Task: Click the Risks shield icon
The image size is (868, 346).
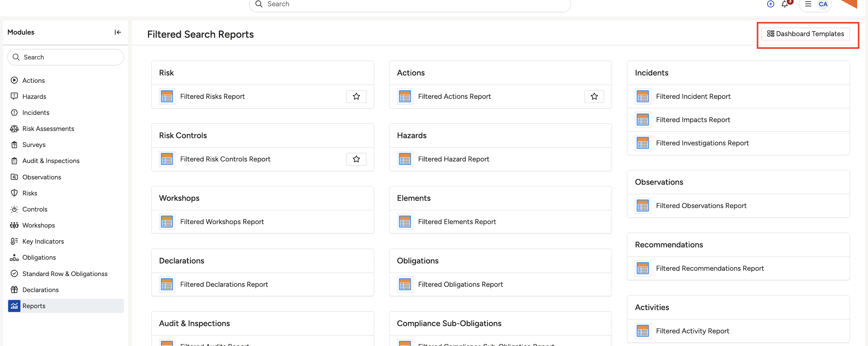Action: 14,193
